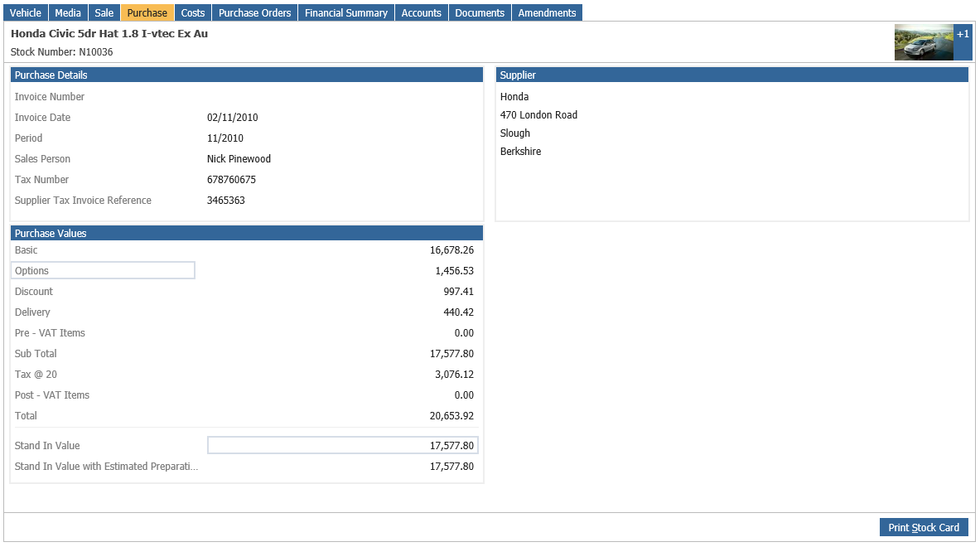Select the Purchase tab

[147, 12]
